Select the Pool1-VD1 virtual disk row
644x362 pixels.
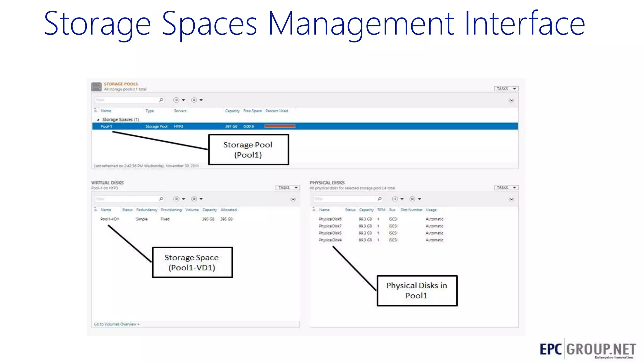pyautogui.click(x=196, y=219)
